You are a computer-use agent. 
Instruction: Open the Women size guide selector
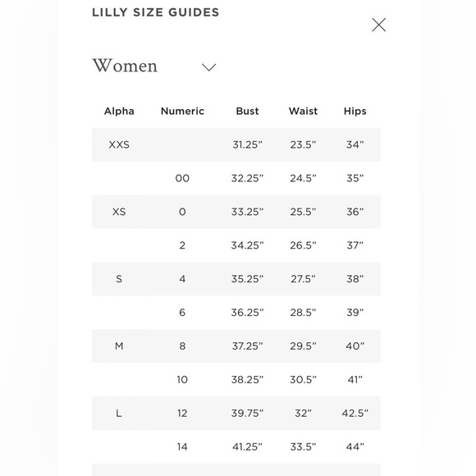click(x=154, y=66)
